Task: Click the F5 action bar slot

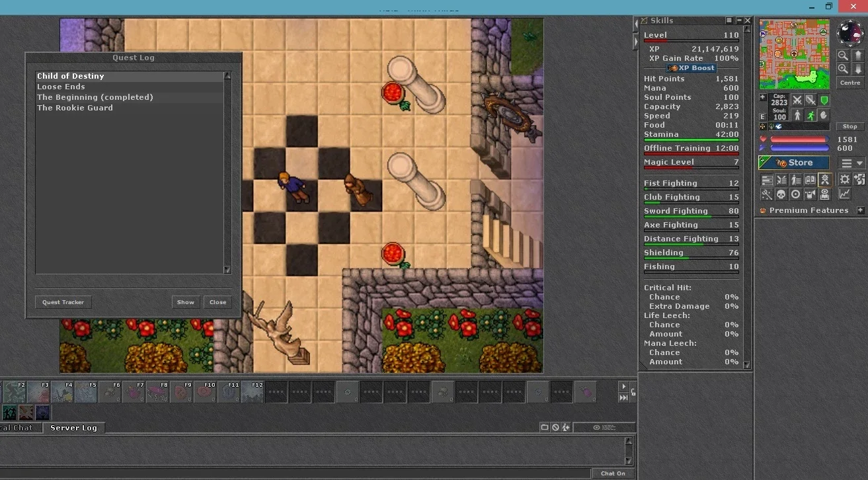Action: [x=86, y=391]
